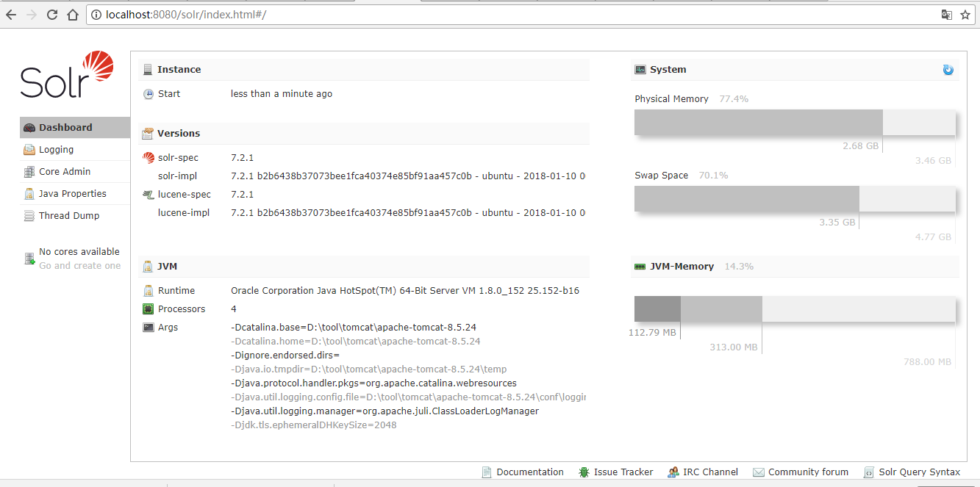Screen dimensions: 980x487
Task: Click the Core Admin icon in sidebar
Action: 29,172
